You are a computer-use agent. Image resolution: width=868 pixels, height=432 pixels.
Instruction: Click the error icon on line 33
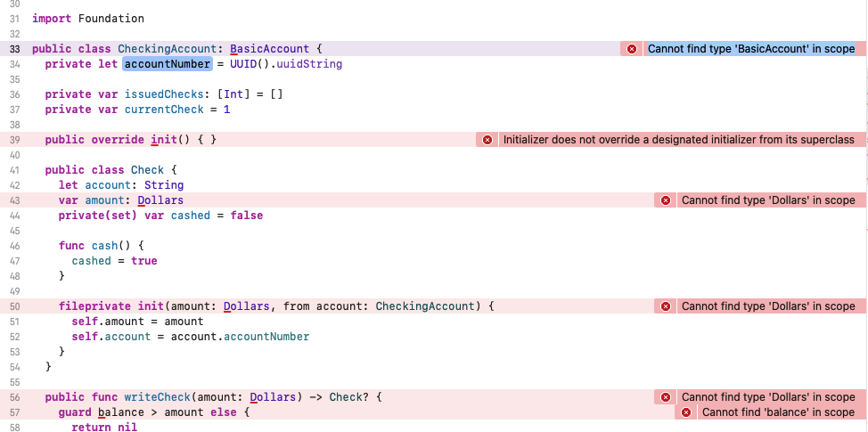tap(632, 49)
